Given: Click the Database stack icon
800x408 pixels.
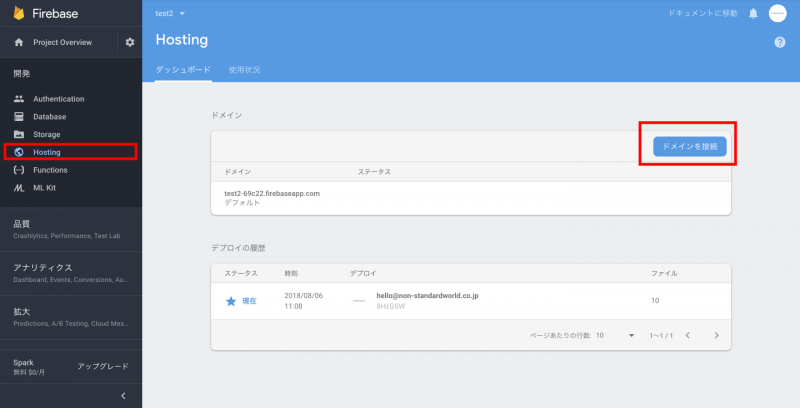Looking at the screenshot, I should click(19, 117).
